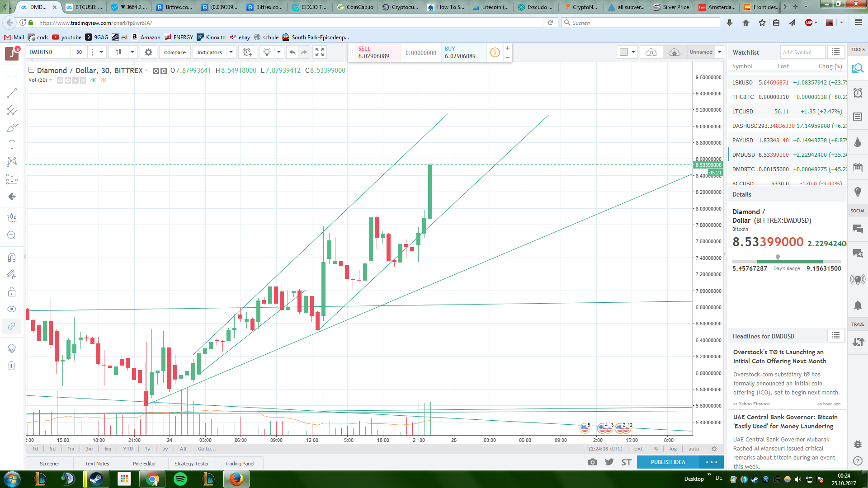This screenshot has width=868, height=488.
Task: Select the patterns drawing tool
Action: point(12,162)
